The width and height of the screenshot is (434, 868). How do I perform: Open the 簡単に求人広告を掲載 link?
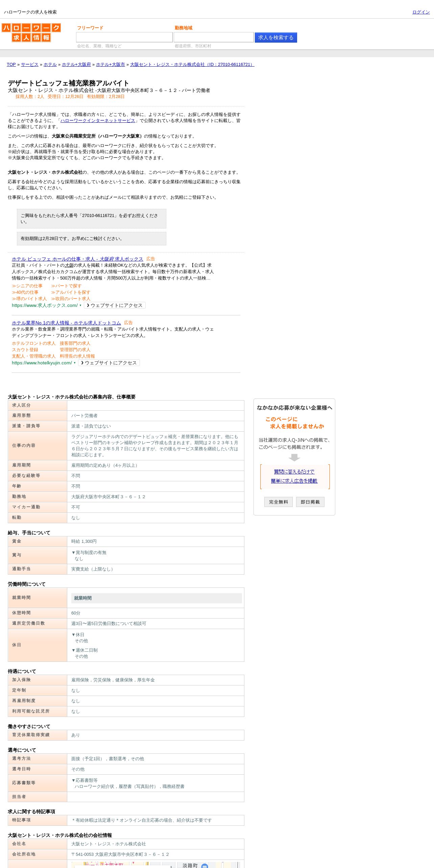tap(294, 481)
